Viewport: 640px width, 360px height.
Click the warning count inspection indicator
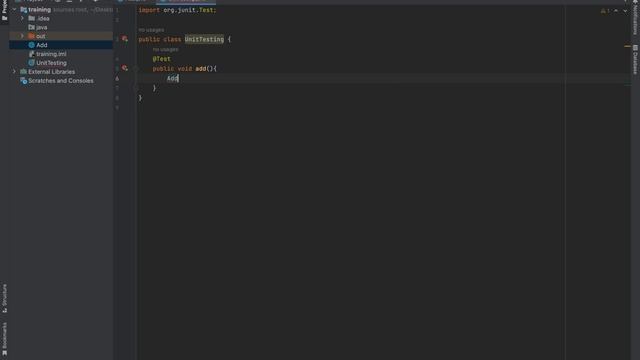tap(605, 11)
